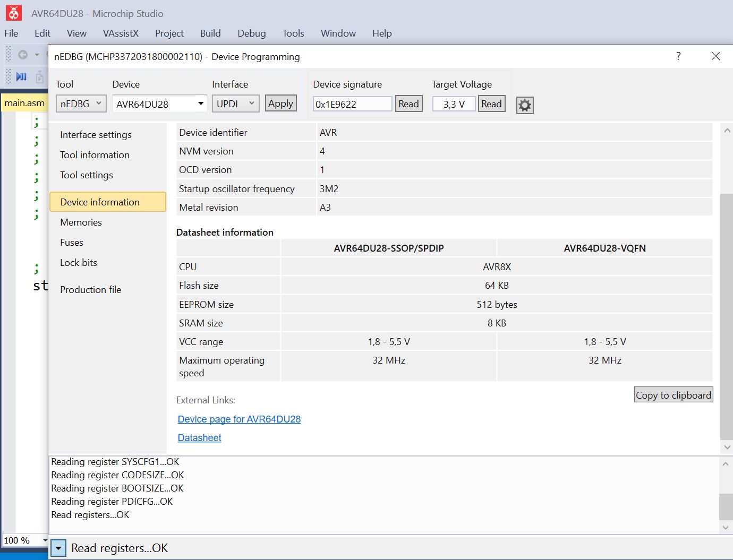The height and width of the screenshot is (560, 733).
Task: Open the Project menu
Action: pos(169,33)
